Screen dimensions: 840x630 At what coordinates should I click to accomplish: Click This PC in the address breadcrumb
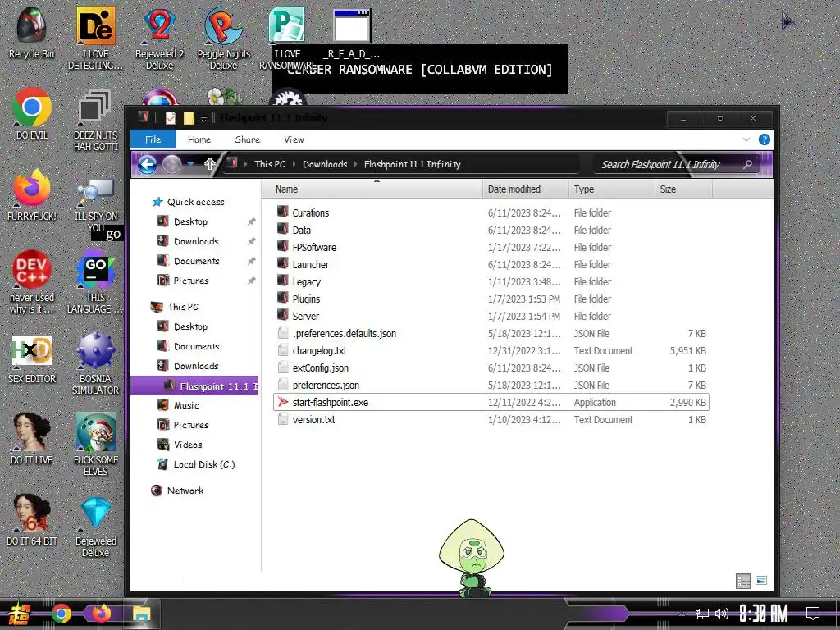(270, 164)
